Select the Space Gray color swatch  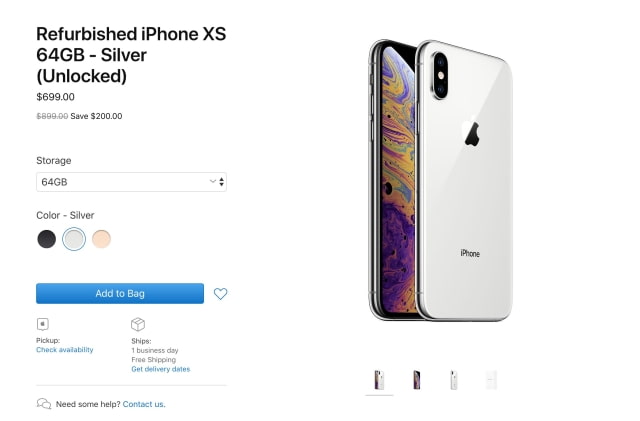[47, 239]
